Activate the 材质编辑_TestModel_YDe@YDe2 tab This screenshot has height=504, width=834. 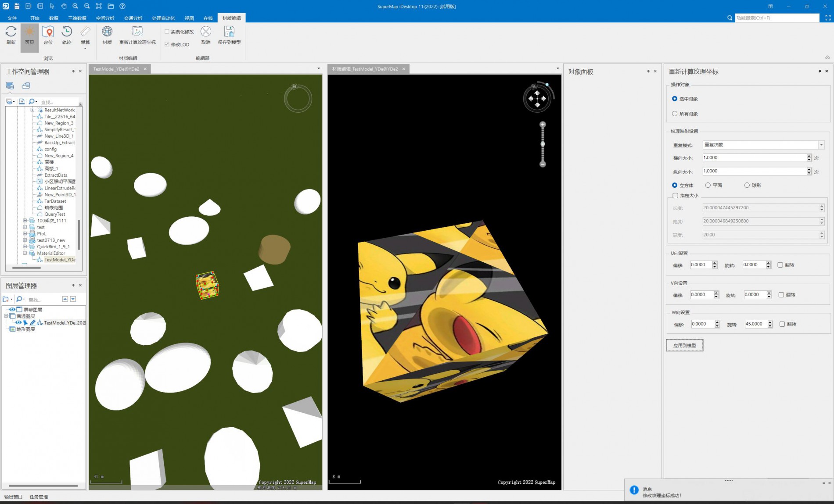pyautogui.click(x=365, y=69)
